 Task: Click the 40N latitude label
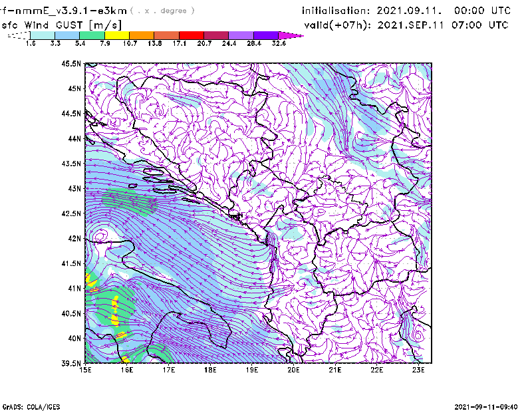pos(74,339)
